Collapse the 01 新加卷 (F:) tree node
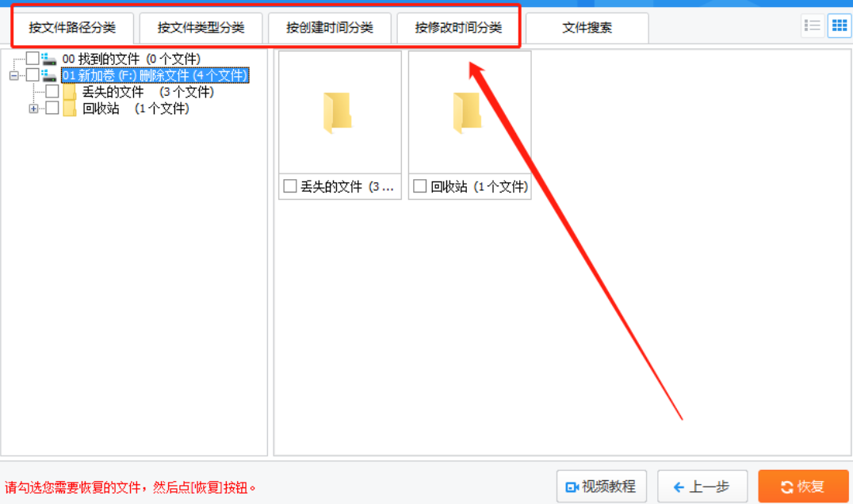 [13, 75]
